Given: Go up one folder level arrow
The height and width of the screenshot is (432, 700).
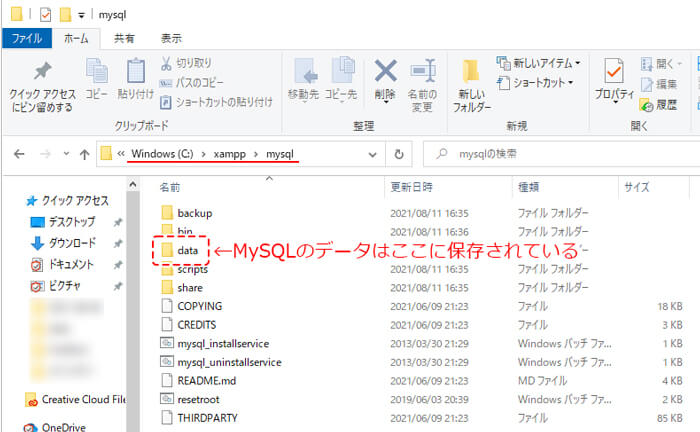Looking at the screenshot, I should pos(84,154).
